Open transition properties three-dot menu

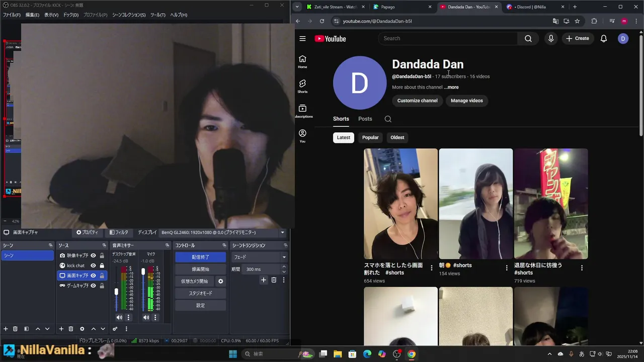click(283, 280)
